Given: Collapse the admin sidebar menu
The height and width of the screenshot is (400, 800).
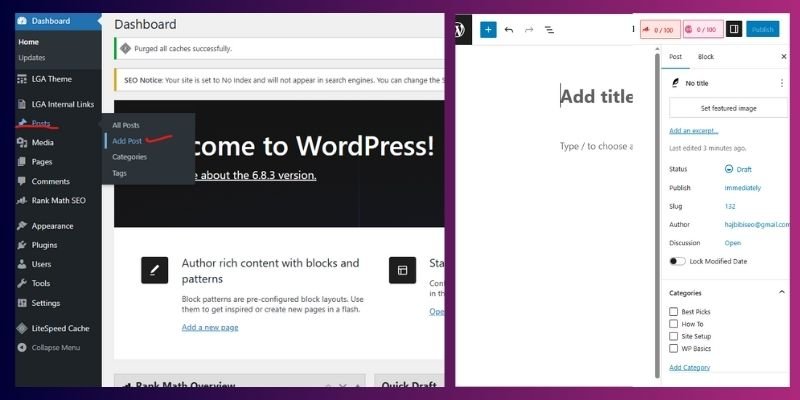Looking at the screenshot, I should 56,348.
